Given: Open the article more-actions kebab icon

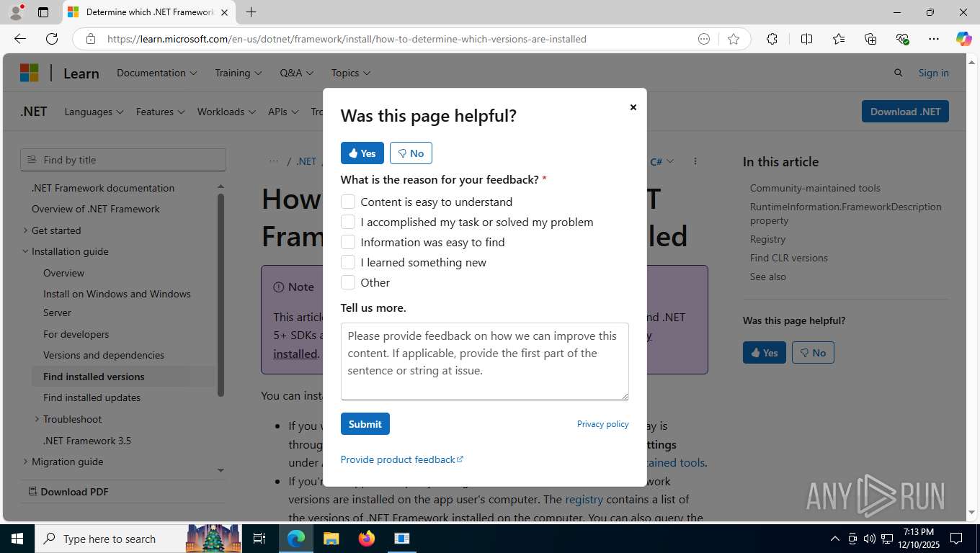Looking at the screenshot, I should coord(695,161).
